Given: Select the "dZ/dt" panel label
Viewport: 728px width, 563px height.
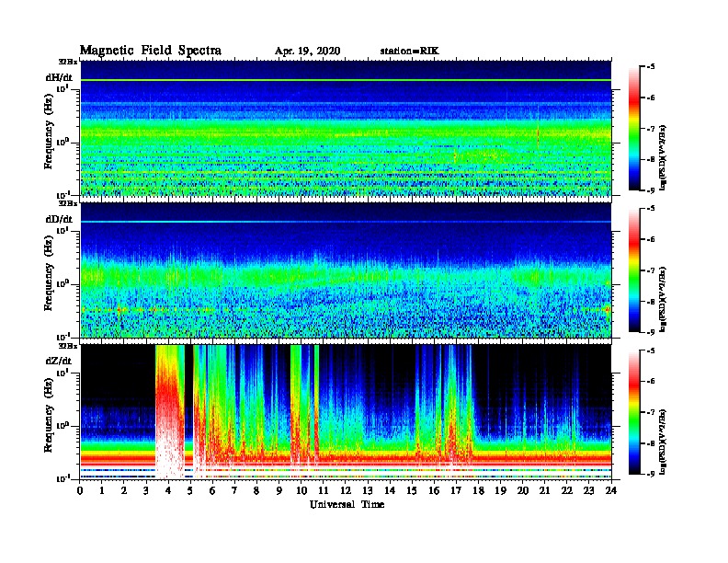Looking at the screenshot, I should pyautogui.click(x=59, y=361).
